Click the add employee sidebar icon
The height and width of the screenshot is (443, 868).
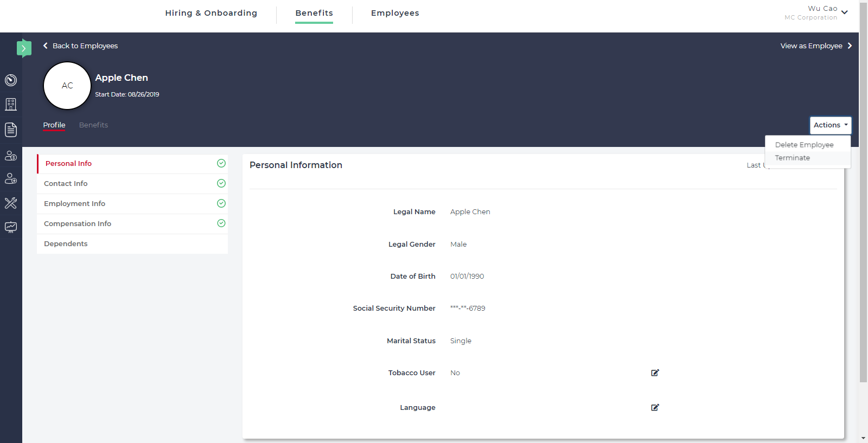tap(11, 178)
